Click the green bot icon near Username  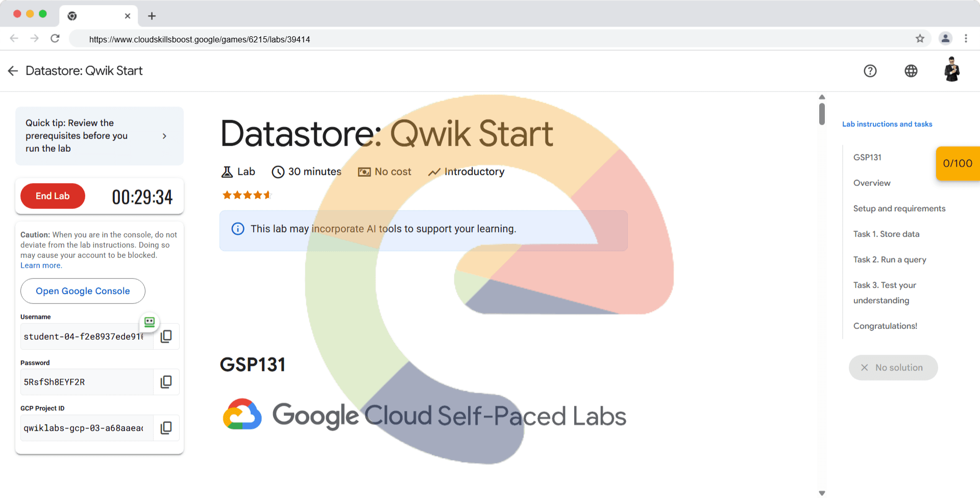(150, 322)
